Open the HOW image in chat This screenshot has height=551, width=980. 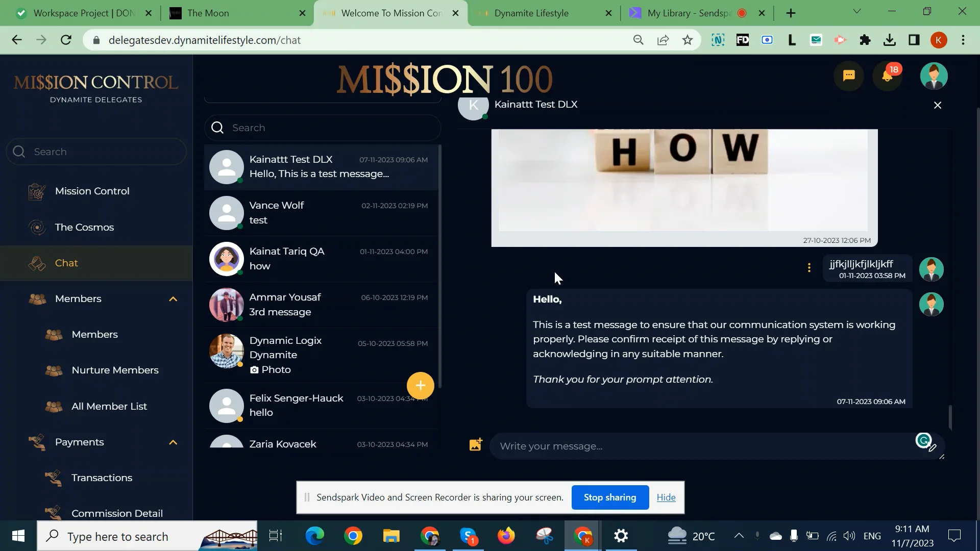pos(684,180)
